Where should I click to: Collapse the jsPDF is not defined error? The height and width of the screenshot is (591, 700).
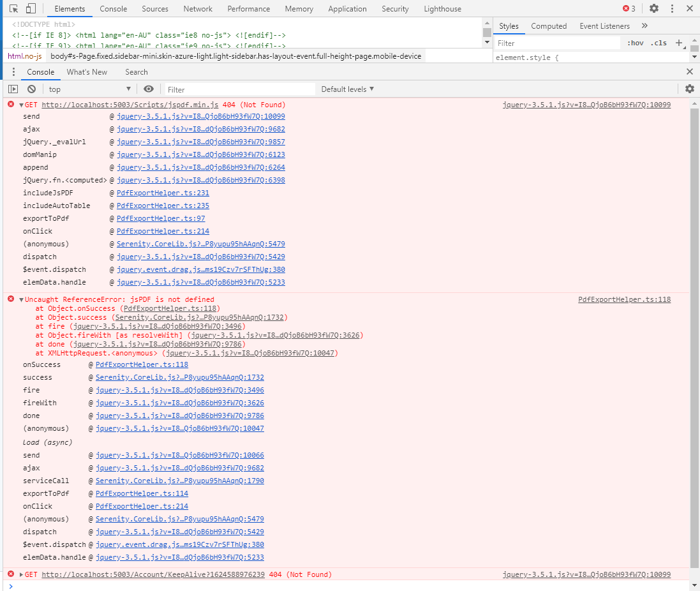pos(21,299)
